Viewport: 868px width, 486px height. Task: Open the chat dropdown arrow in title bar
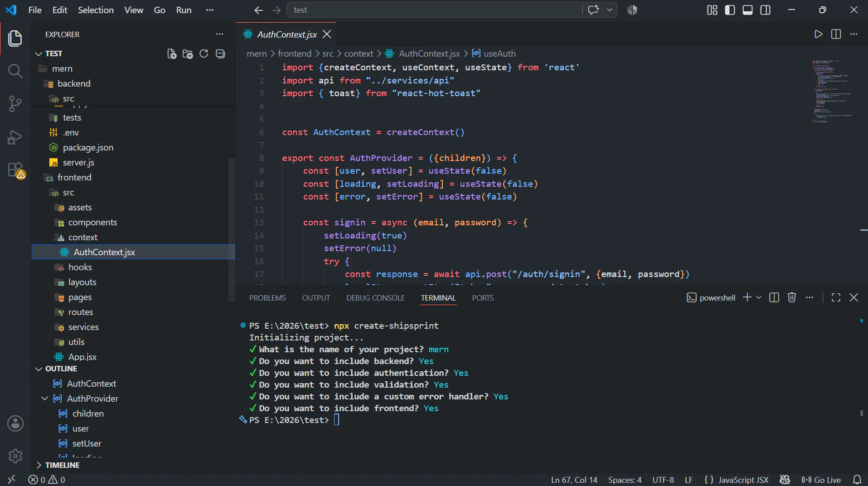point(609,10)
